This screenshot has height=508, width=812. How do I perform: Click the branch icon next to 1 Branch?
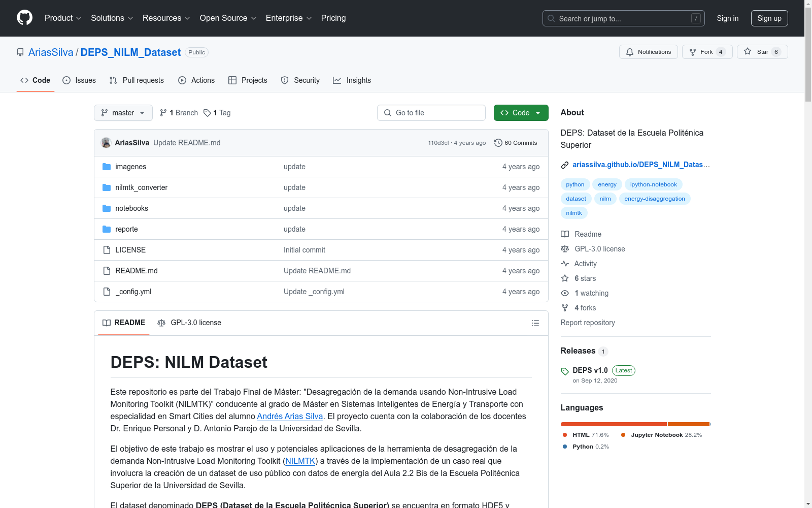point(163,113)
